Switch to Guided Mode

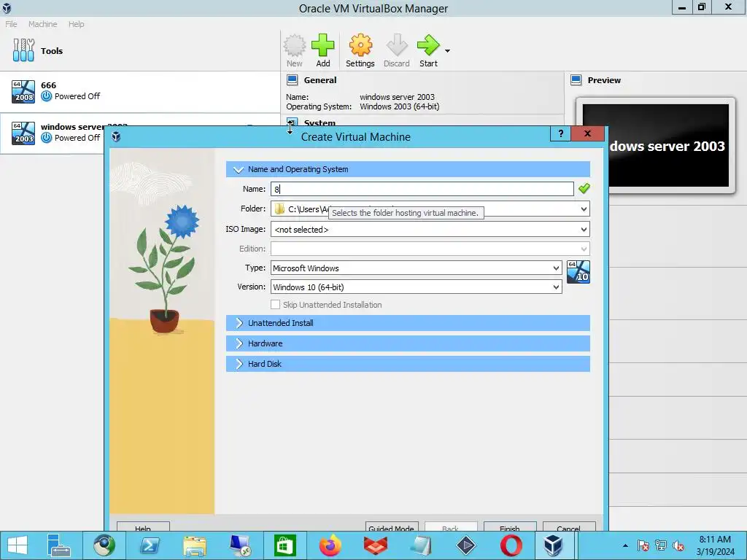[x=392, y=527]
